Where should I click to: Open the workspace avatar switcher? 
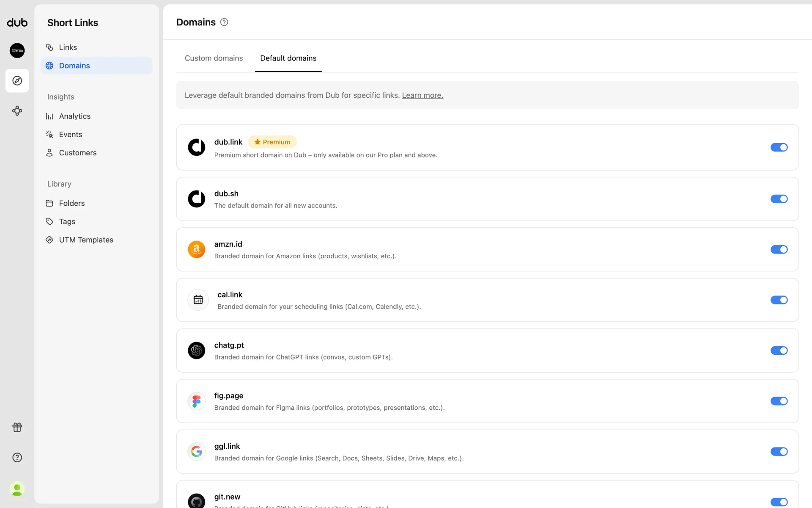pos(17,50)
